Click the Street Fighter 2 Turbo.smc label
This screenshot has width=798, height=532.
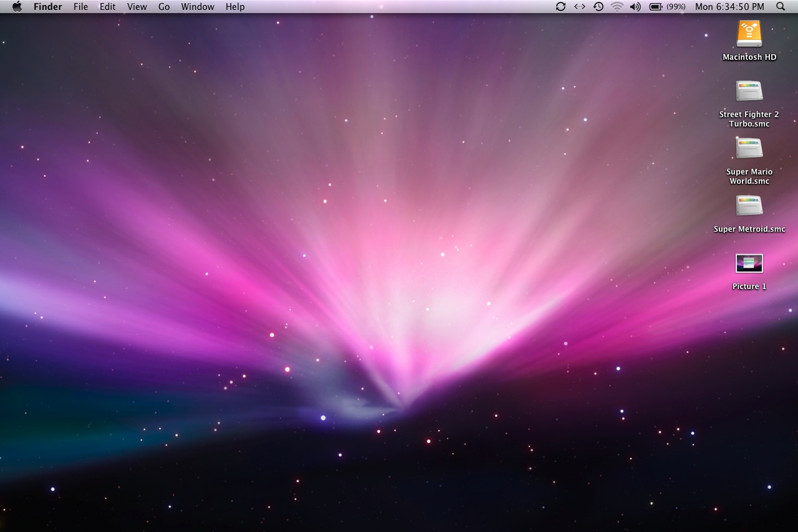pos(749,119)
